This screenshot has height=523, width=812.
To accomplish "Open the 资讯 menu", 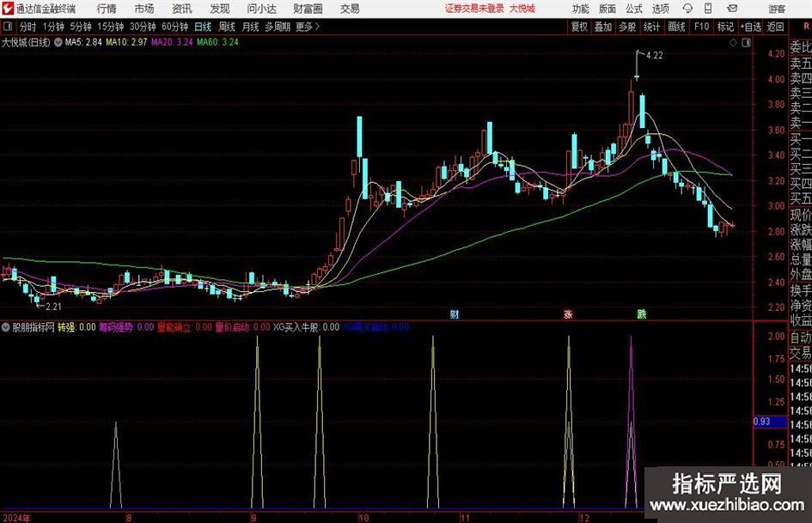I will (182, 9).
